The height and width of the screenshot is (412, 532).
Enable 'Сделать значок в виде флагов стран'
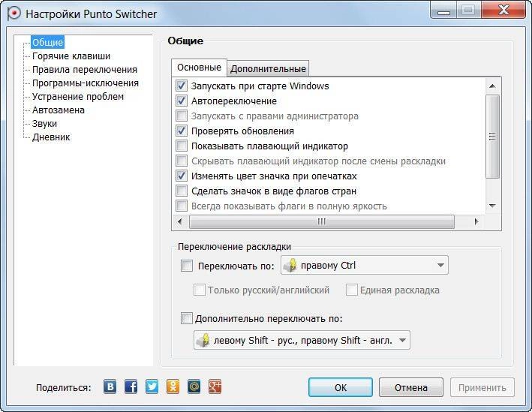[x=182, y=191]
